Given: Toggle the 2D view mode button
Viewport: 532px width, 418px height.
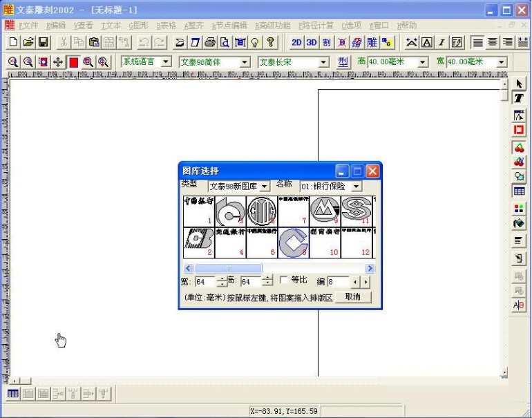Looking at the screenshot, I should tap(296, 43).
